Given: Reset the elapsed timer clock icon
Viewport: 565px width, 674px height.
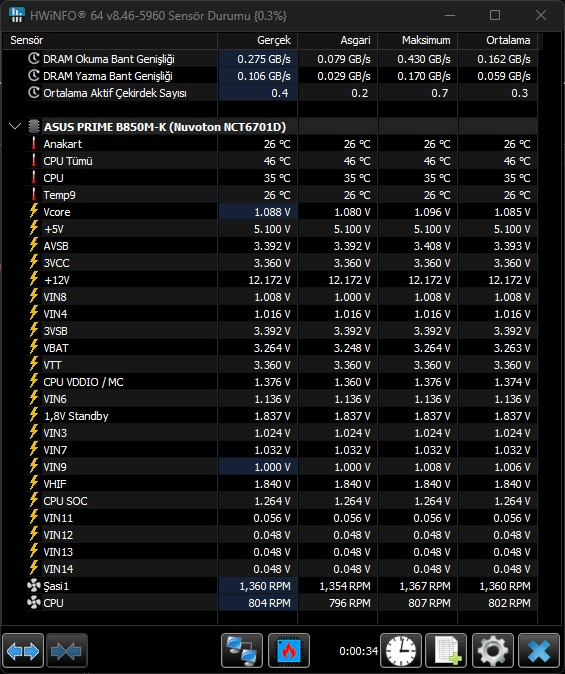Looking at the screenshot, I should pos(401,651).
